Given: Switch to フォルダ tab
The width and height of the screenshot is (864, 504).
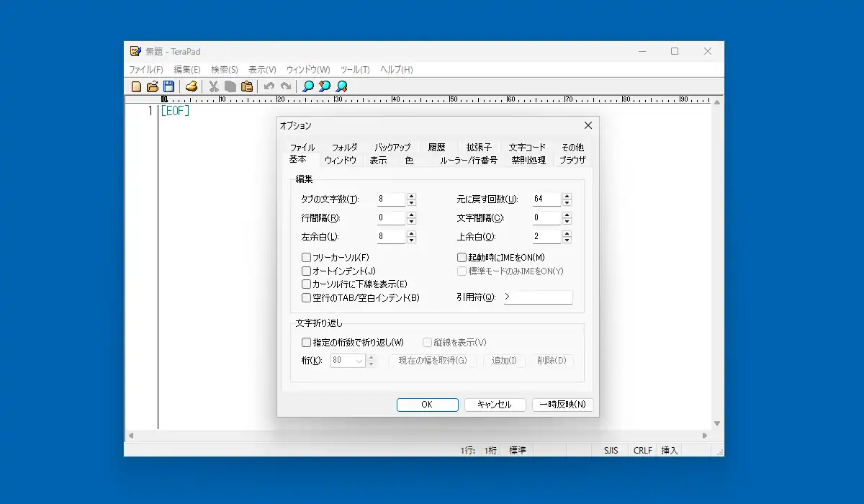Looking at the screenshot, I should [x=344, y=148].
